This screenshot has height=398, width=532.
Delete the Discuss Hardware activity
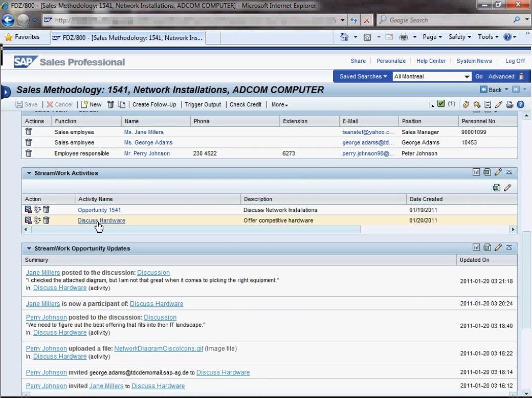click(x=46, y=220)
